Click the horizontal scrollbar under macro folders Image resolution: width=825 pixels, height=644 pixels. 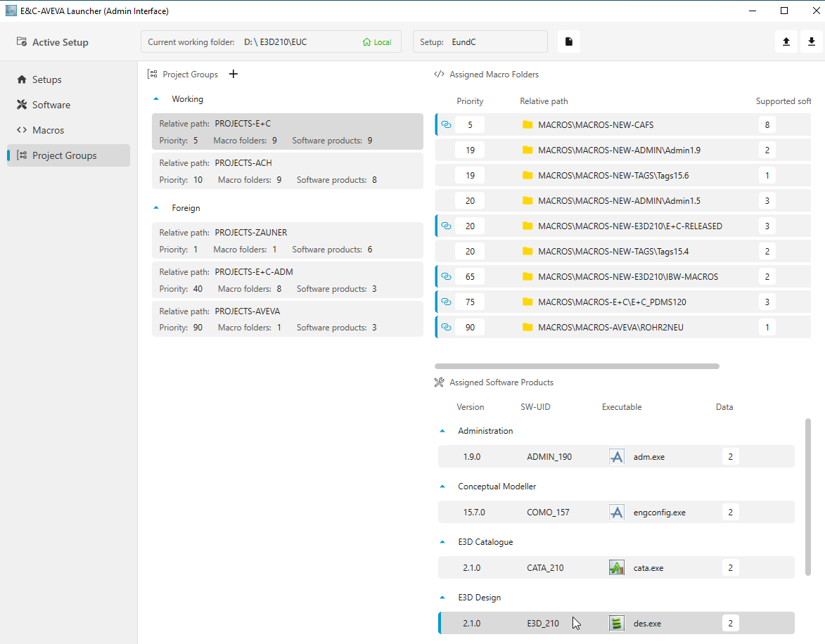coord(577,366)
